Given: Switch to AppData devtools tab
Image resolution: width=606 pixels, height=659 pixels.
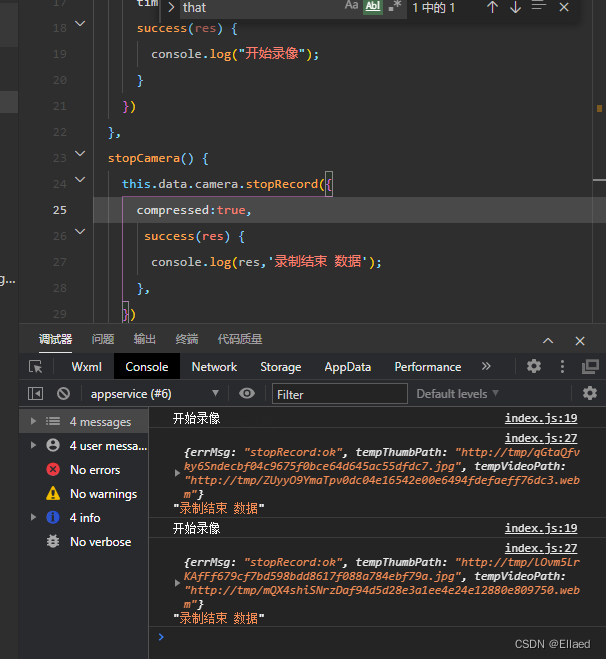Looking at the screenshot, I should click(348, 367).
